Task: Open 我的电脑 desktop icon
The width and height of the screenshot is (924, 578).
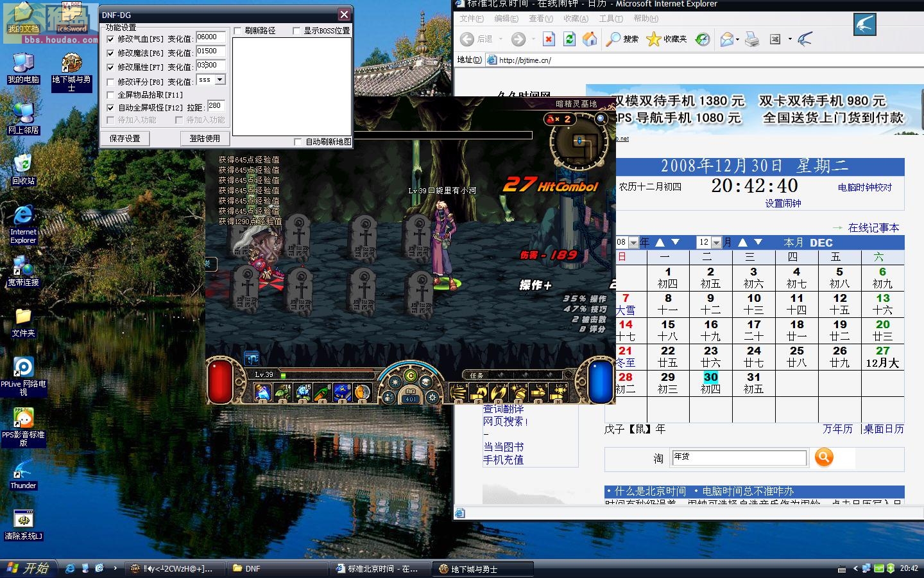Action: pyautogui.click(x=23, y=68)
